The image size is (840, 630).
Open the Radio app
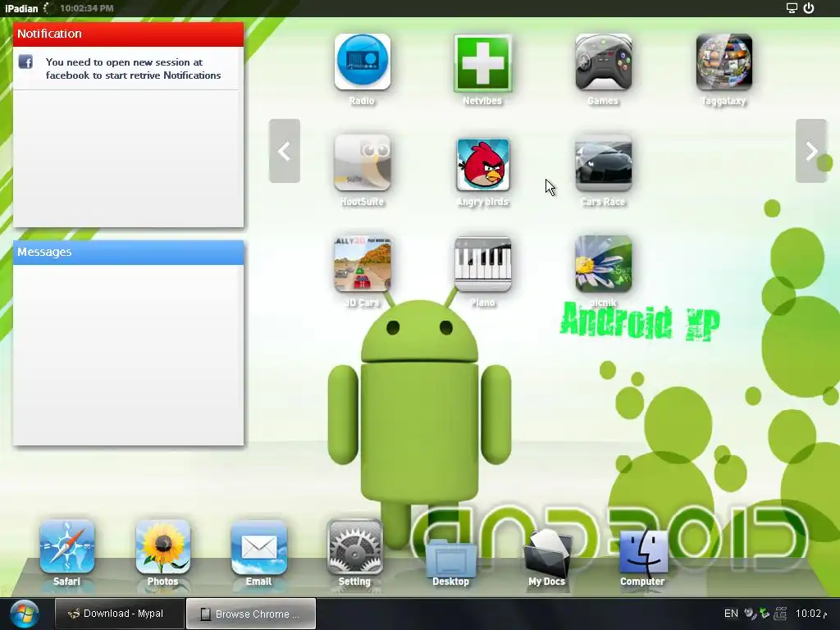362,62
